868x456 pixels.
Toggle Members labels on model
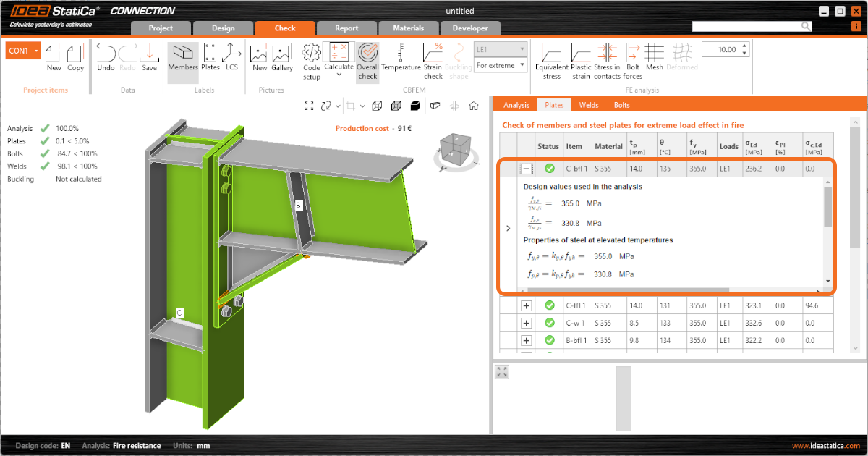tap(182, 58)
